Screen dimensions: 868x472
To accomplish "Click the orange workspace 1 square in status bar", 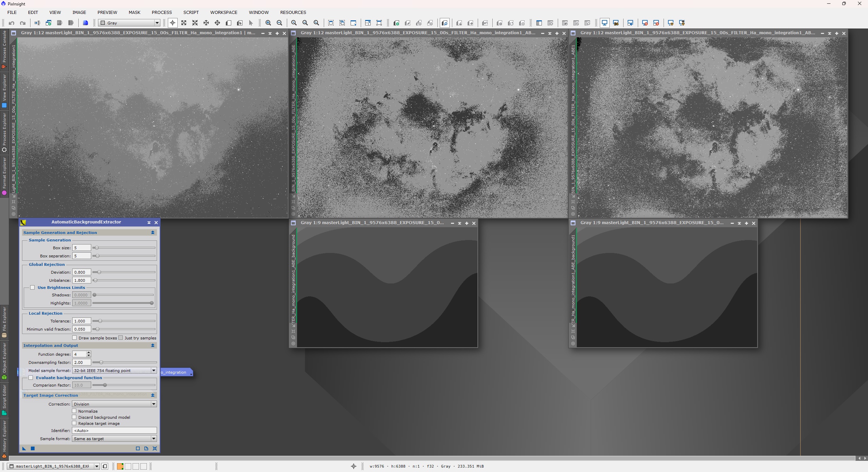I will (x=120, y=466).
